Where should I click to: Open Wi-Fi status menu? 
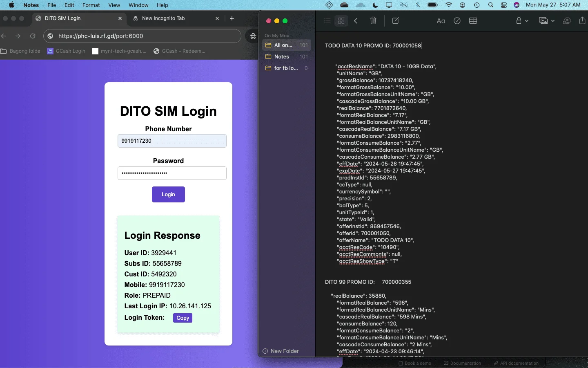(x=449, y=5)
